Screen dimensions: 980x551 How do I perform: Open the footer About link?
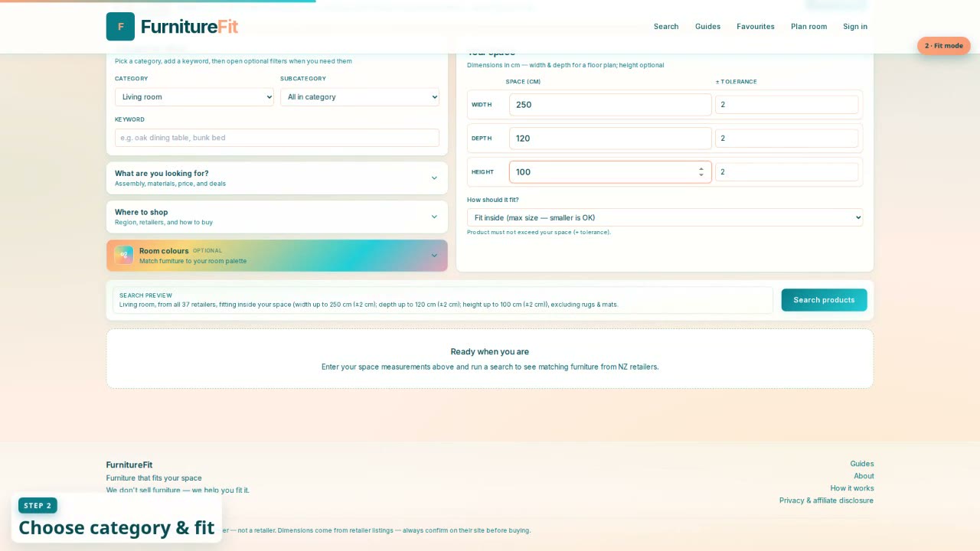(864, 476)
